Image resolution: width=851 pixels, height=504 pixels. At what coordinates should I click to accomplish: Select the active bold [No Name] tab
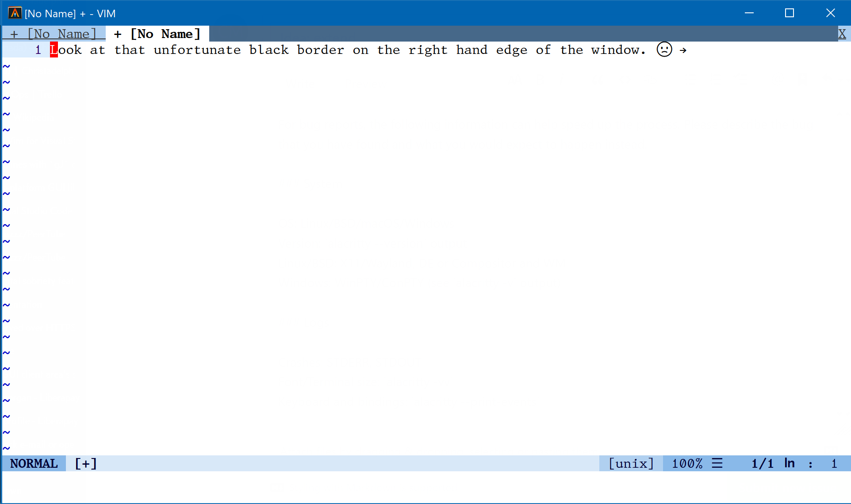tap(157, 34)
